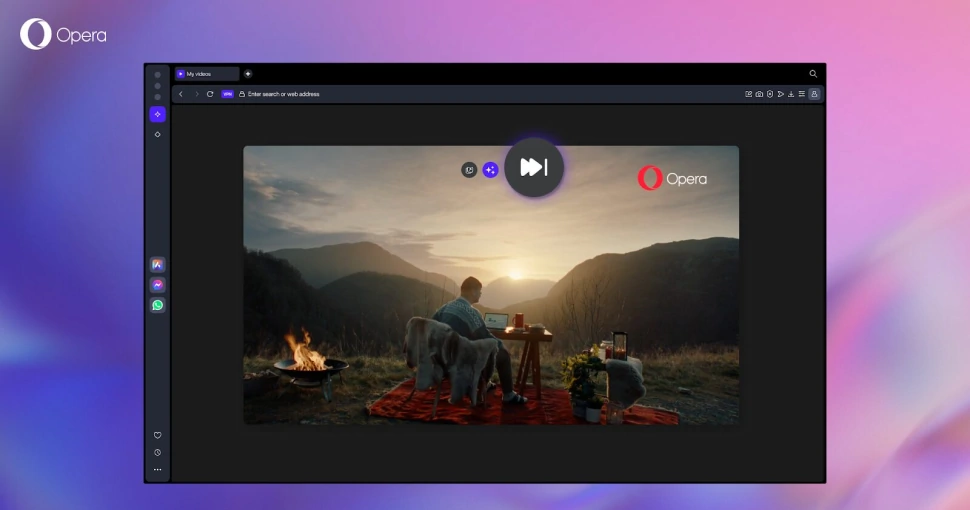Click the video pop-out button on the video
The height and width of the screenshot is (510, 970).
coord(470,170)
